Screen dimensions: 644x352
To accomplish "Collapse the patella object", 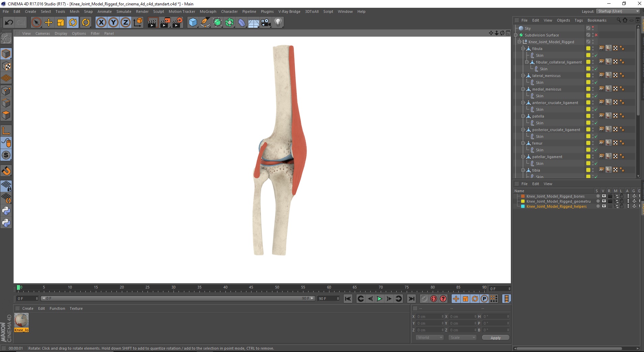I will [523, 116].
